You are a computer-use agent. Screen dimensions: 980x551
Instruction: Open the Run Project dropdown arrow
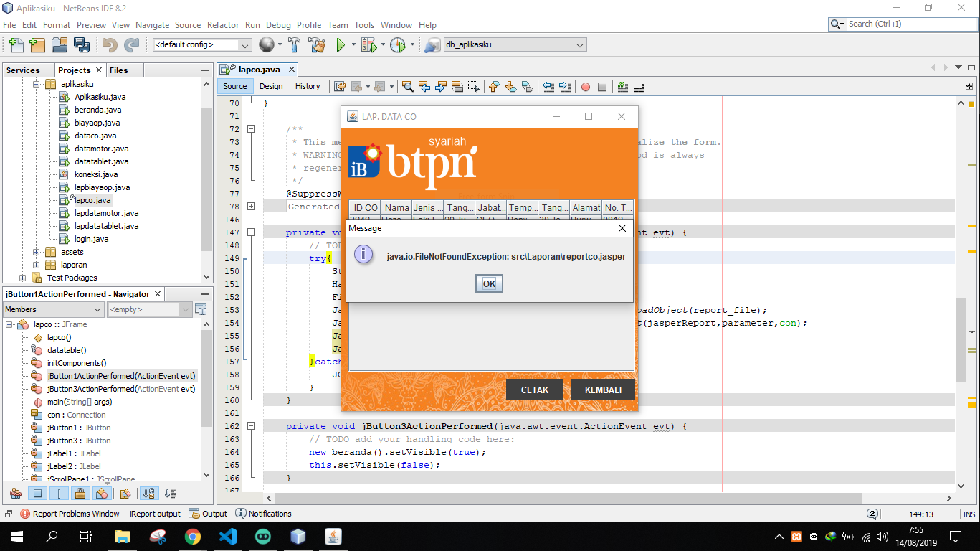pyautogui.click(x=353, y=44)
